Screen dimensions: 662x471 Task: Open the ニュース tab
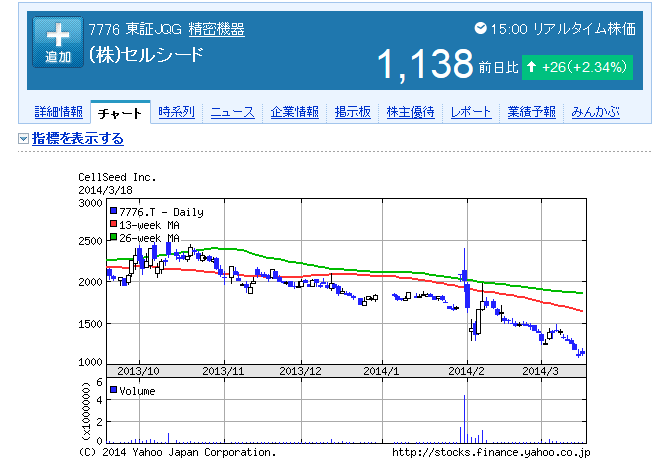233,112
